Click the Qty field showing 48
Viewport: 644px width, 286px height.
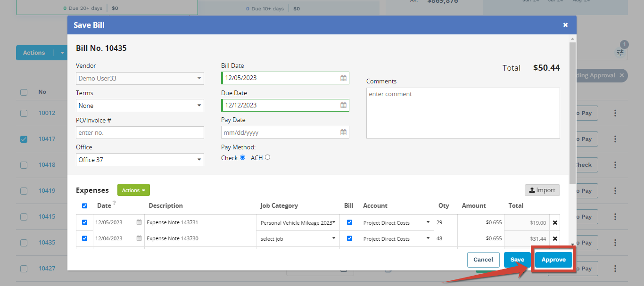click(x=446, y=239)
